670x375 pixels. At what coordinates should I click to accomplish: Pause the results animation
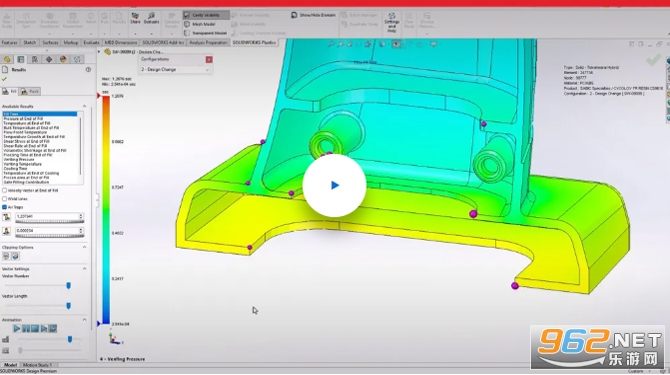click(26, 328)
